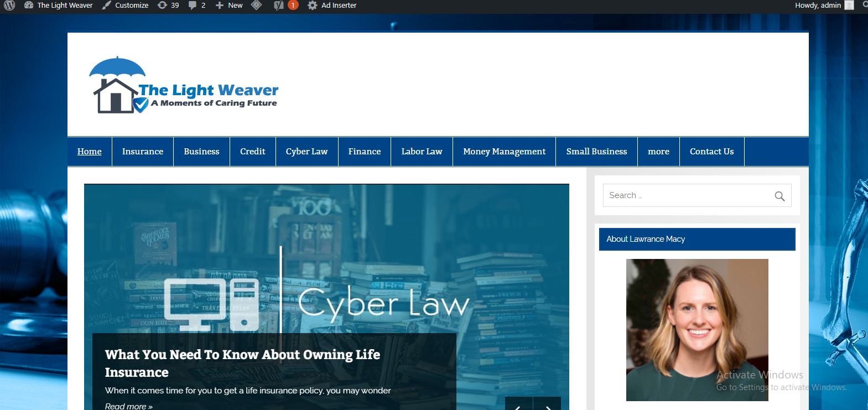Open the Small Business category
The image size is (868, 410).
597,152
